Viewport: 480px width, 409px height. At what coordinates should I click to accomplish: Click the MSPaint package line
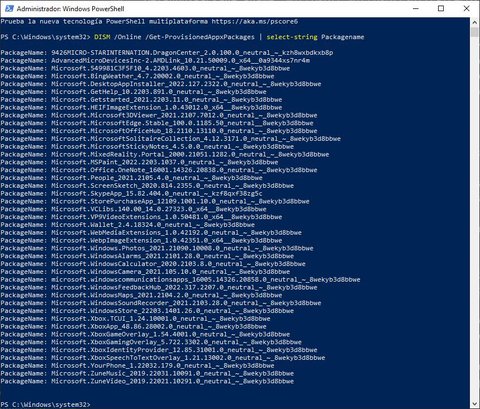[x=139, y=162]
